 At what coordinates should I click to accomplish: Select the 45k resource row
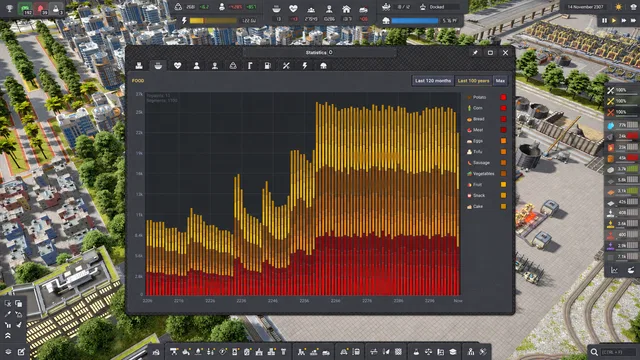[622, 158]
